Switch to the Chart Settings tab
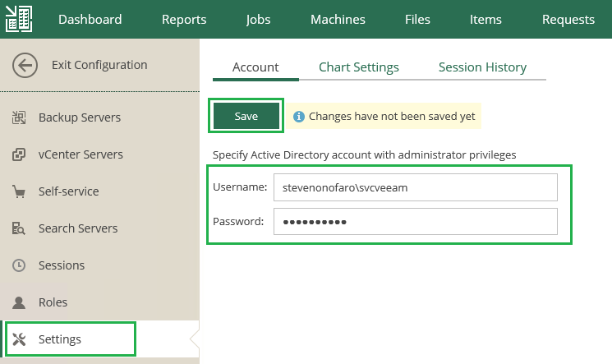Screen dimensions: 612x364 (359, 67)
